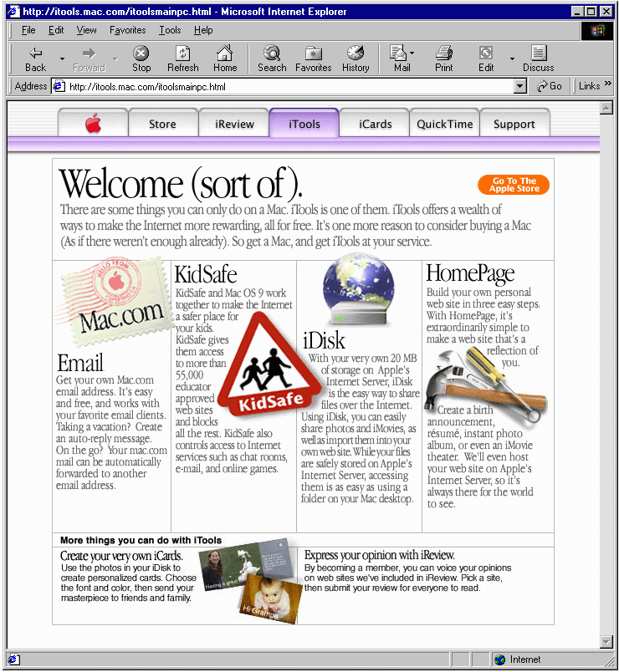Open the History toolbar icon
The width and height of the screenshot is (619, 672).
click(356, 53)
